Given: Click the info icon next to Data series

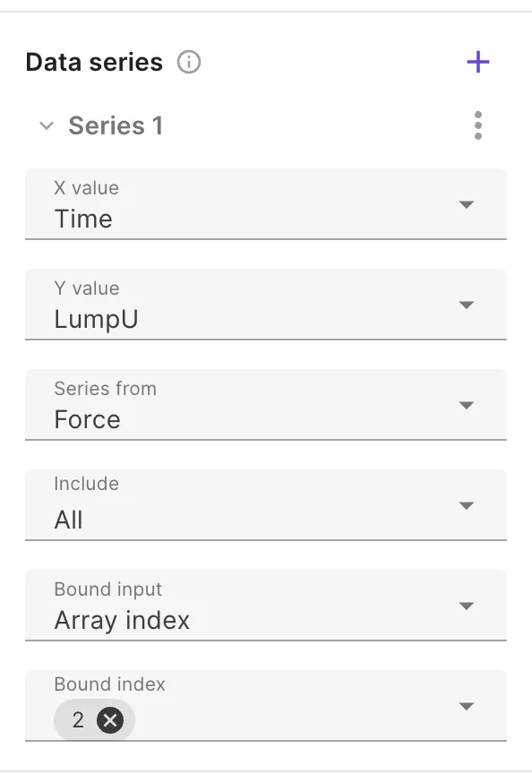Looking at the screenshot, I should pyautogui.click(x=188, y=62).
